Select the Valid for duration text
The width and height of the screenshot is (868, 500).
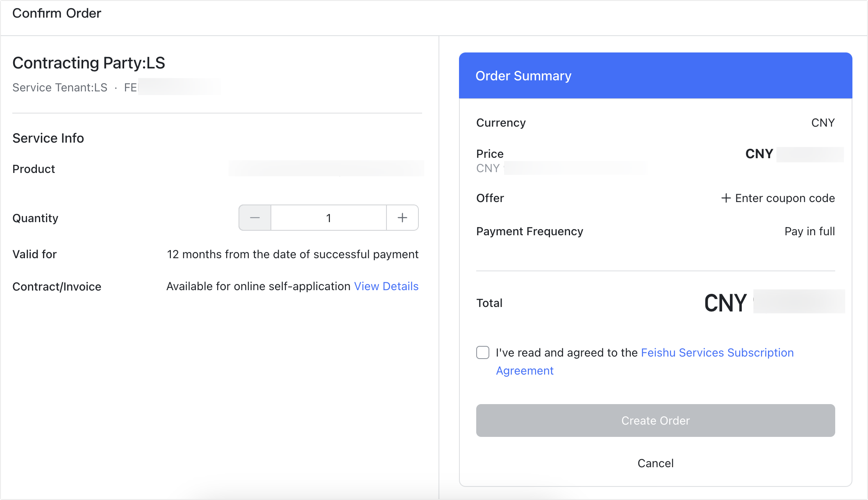(x=292, y=254)
